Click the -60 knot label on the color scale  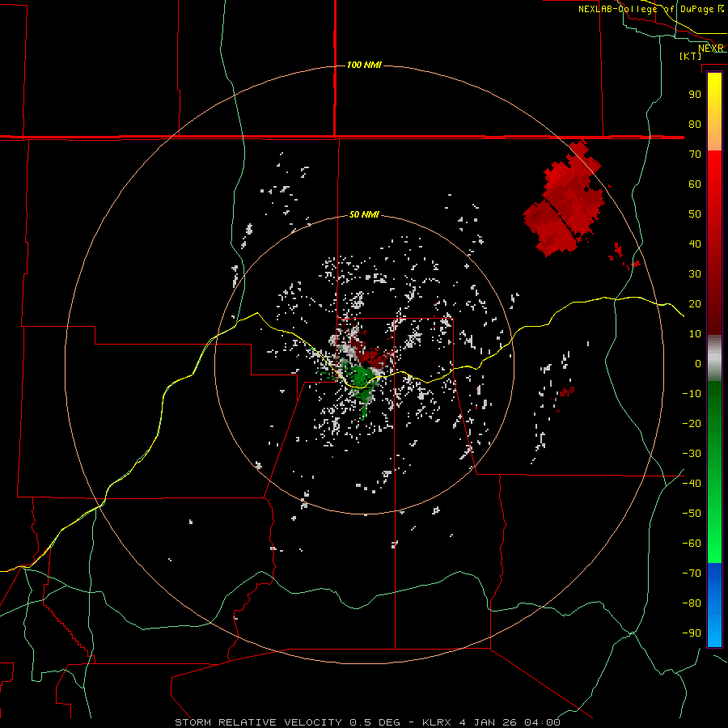(x=692, y=544)
